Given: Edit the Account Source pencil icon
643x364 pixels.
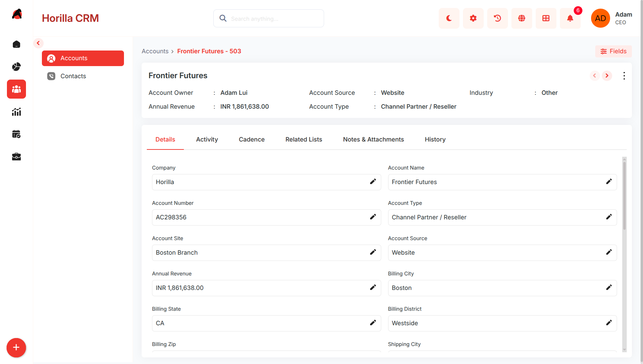Looking at the screenshot, I should pos(609,252).
